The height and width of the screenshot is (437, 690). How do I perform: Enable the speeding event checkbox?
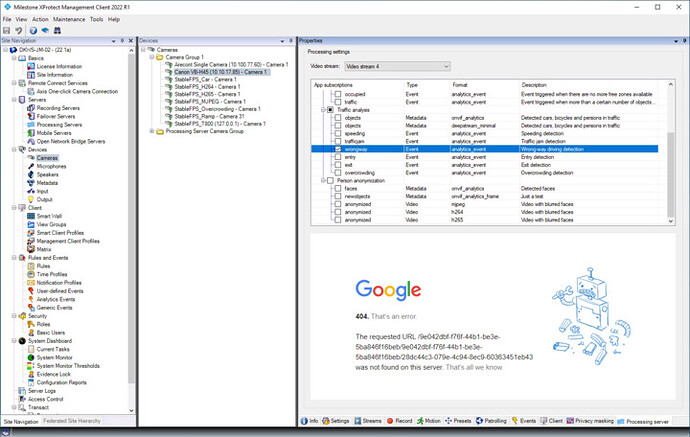tap(336, 133)
